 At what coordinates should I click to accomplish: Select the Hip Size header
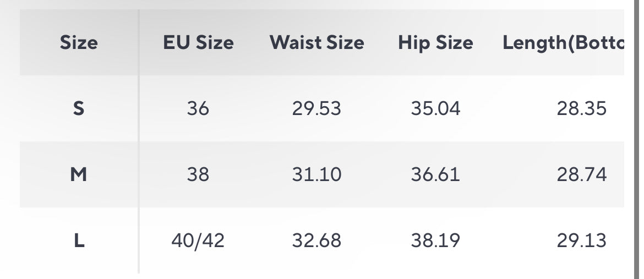[435, 43]
